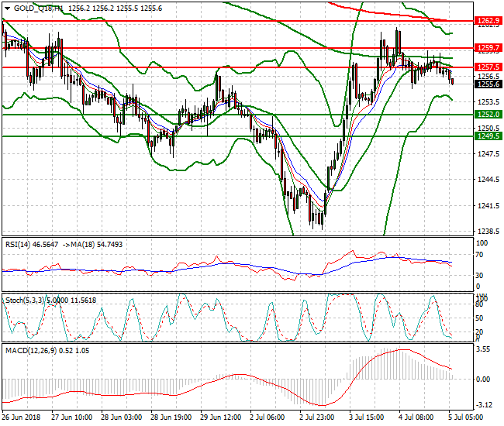Click the 1244.5 price axis value
This screenshot has height=426, width=504.
coord(488,180)
